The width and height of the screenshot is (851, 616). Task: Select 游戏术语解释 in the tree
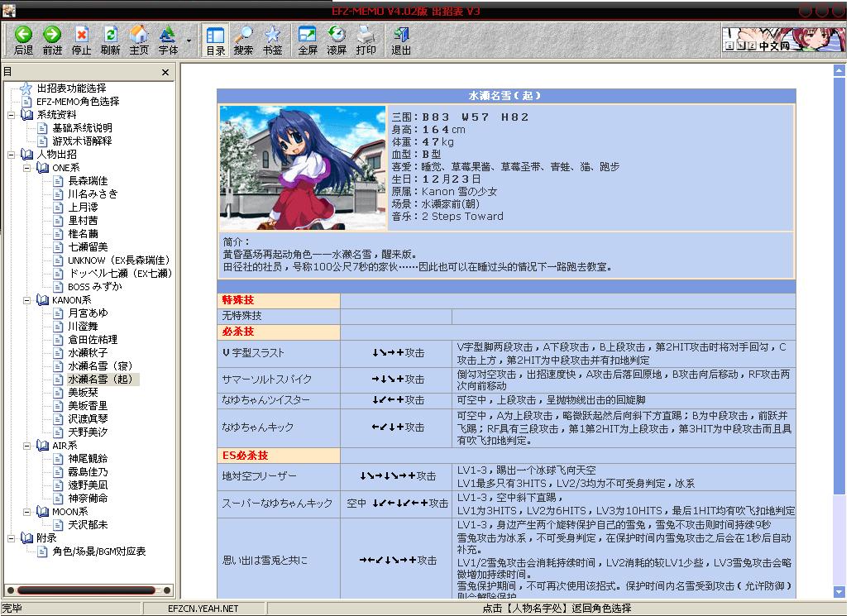point(82,141)
